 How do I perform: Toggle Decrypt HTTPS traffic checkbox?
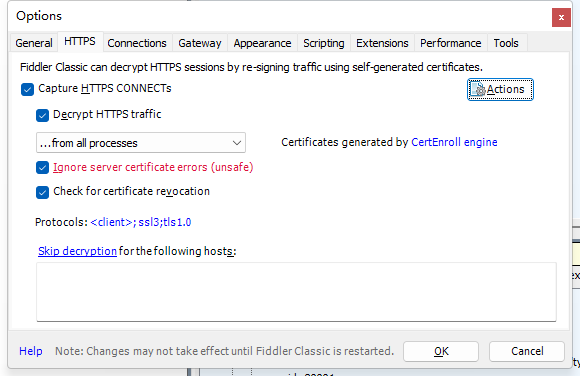[42, 115]
